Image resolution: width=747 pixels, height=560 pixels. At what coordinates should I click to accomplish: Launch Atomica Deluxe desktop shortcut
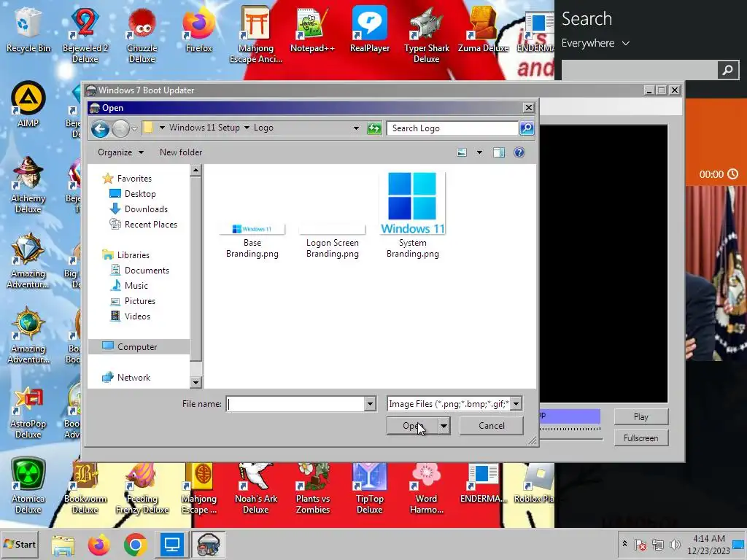click(28, 485)
